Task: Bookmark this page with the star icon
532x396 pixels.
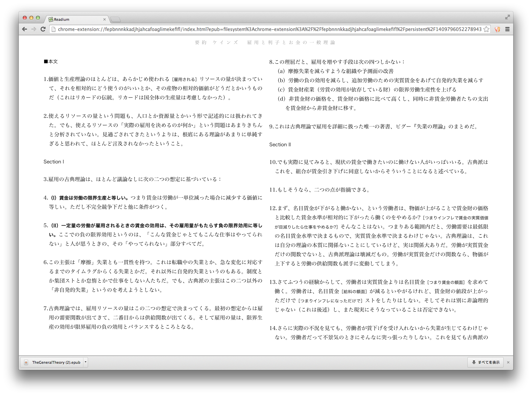Action: tap(486, 29)
